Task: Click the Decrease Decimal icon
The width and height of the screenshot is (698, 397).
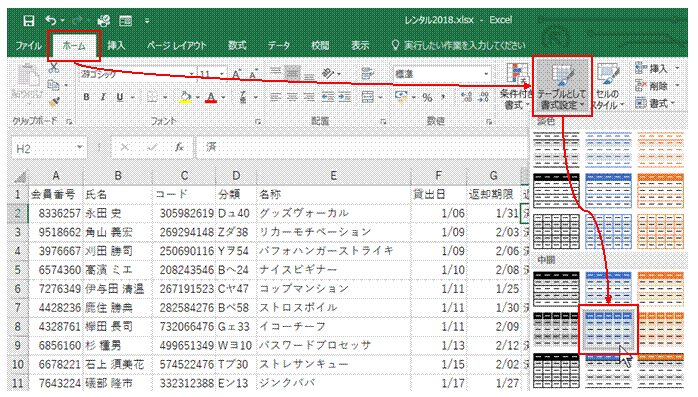Action: [483, 97]
